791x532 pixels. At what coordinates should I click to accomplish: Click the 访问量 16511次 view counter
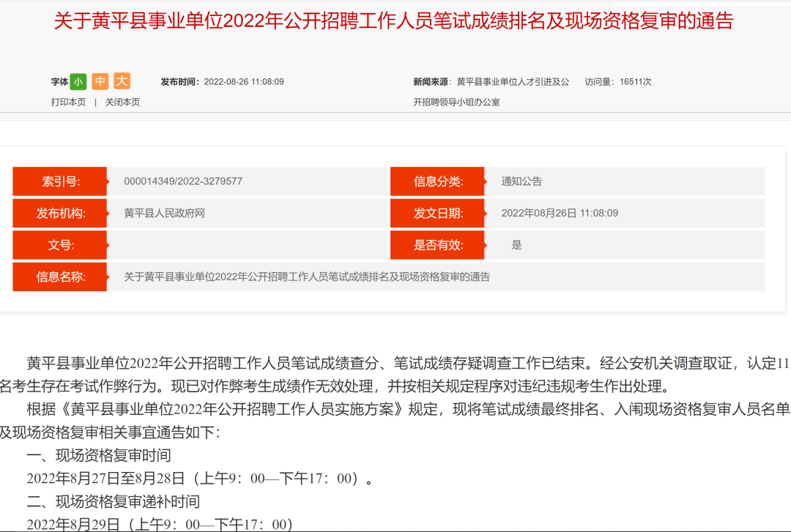[x=617, y=82]
